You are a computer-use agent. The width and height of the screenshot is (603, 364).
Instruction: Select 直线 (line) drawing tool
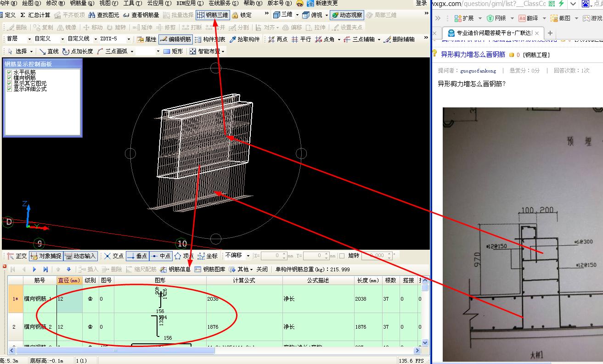coord(49,51)
